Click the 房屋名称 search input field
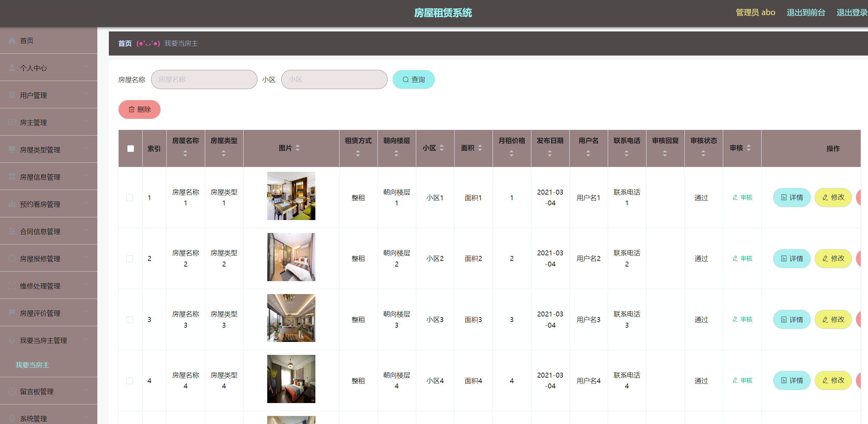This screenshot has width=868, height=424. click(204, 80)
